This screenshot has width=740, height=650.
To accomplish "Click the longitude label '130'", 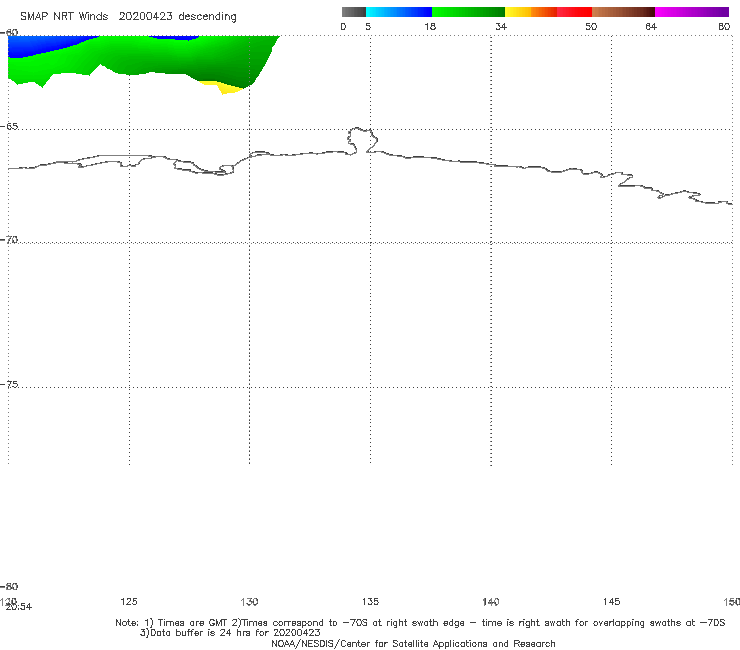I will [249, 601].
